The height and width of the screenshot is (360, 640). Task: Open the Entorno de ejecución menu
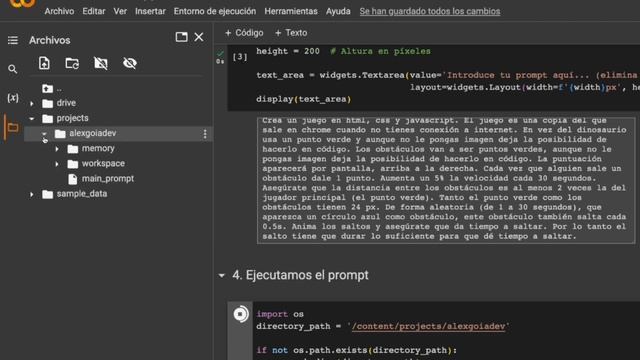point(215,11)
